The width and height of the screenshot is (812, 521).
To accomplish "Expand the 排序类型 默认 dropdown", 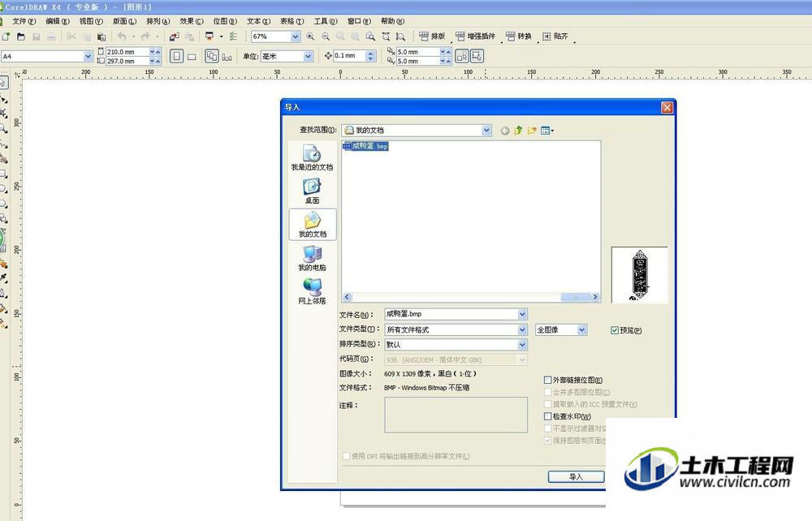I will click(x=522, y=345).
